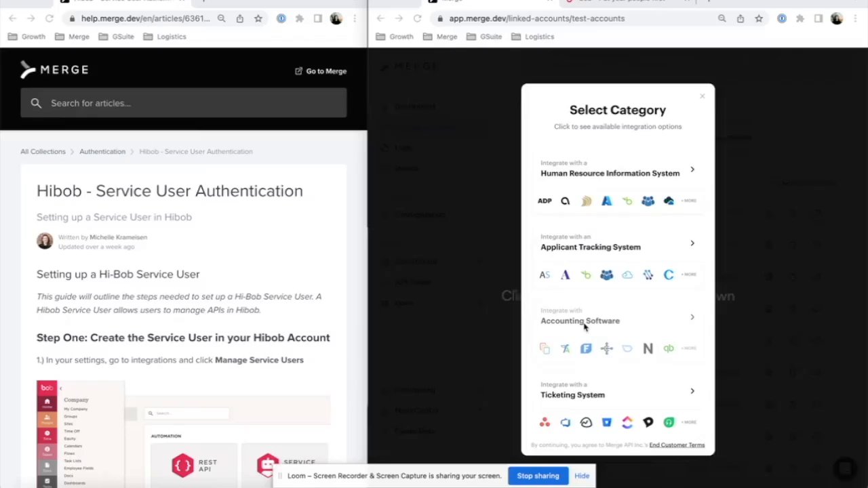
Task: Click the blue F icon in Accounting row
Action: click(x=586, y=348)
